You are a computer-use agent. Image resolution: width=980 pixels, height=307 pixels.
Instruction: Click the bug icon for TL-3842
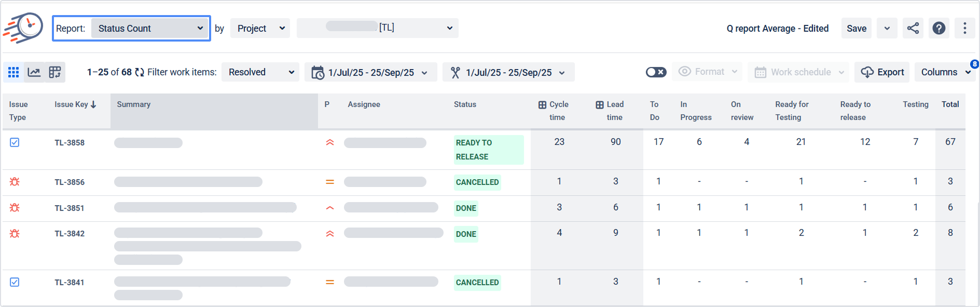coord(15,234)
